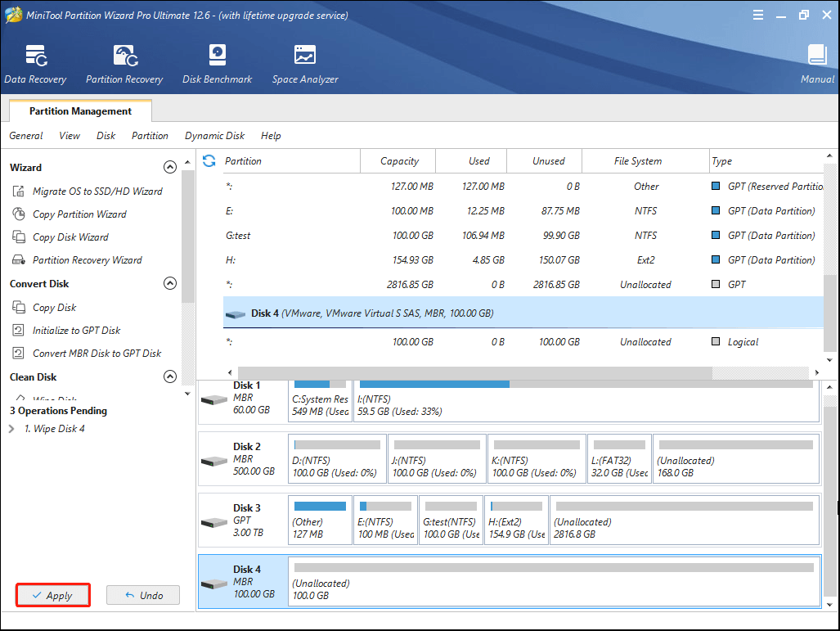Click Disk 2 drive icon in disk map
Screen dimensions: 840x631
pyautogui.click(x=214, y=461)
